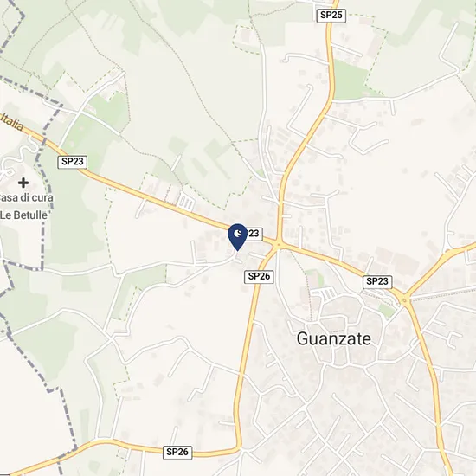
Task: Select the SP26 shield below the crossroads
Action: tap(259, 277)
